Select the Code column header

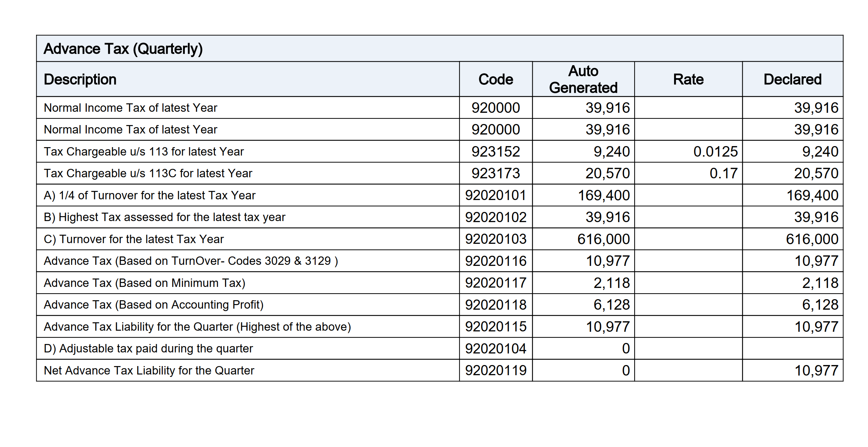coord(496,80)
